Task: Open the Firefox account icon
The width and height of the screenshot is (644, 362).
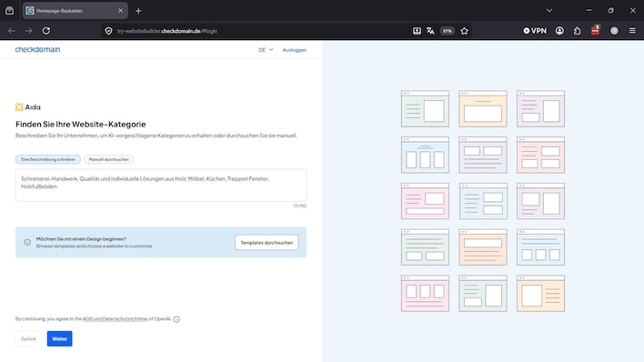Action: pyautogui.click(x=559, y=31)
